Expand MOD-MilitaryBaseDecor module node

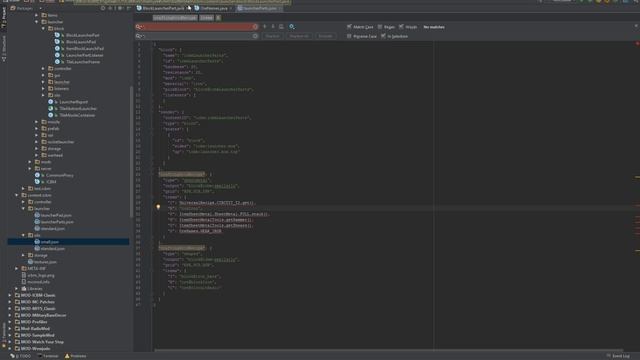click(10, 315)
